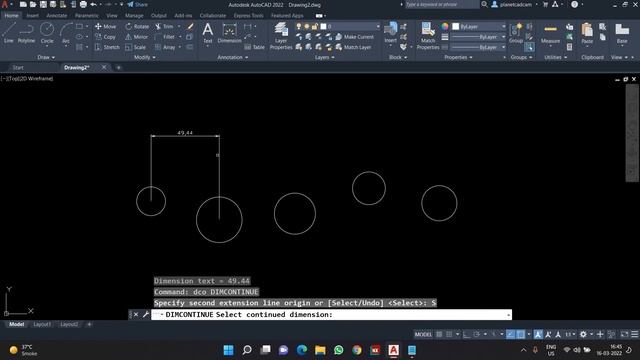Viewport: 640px width, 360px height.
Task: Click Match Properties
Action: 428,36
